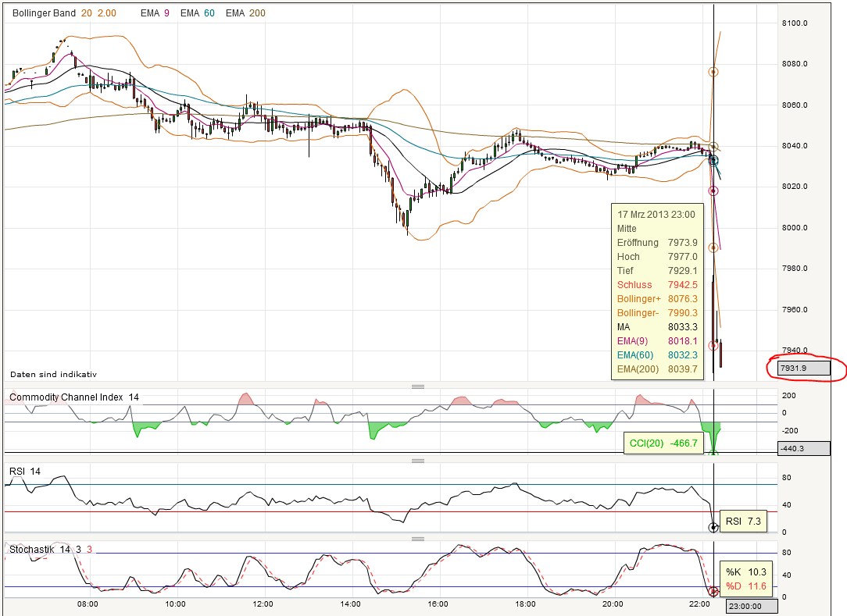Click the 08:00 time axis label
Viewport: 847px width, 616px height.
coord(88,604)
